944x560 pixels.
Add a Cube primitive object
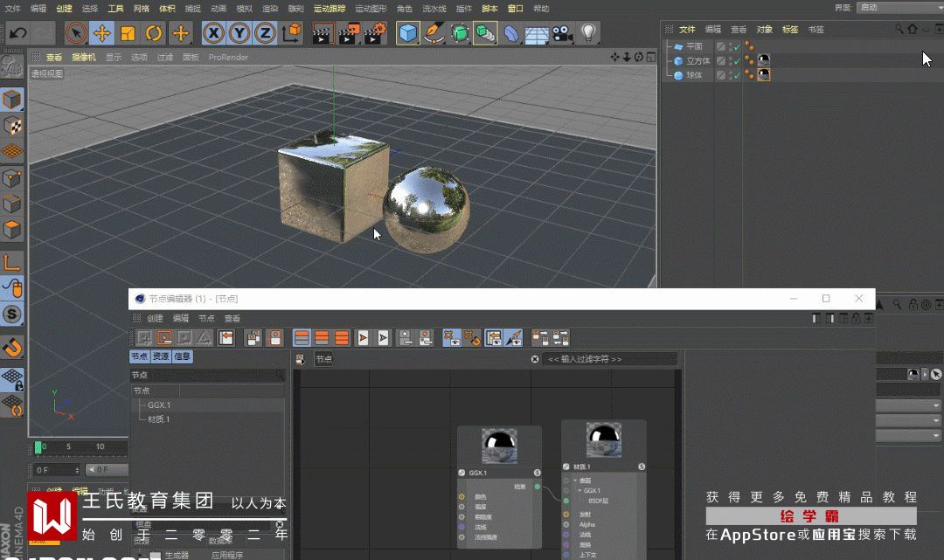(x=407, y=32)
